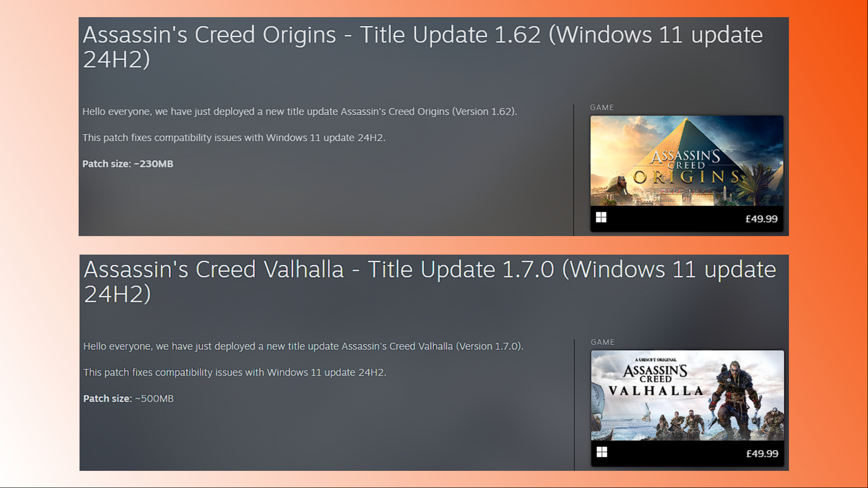Click the £49.99 price on the Valhalla card
Image resolution: width=868 pixels, height=488 pixels.
point(762,454)
